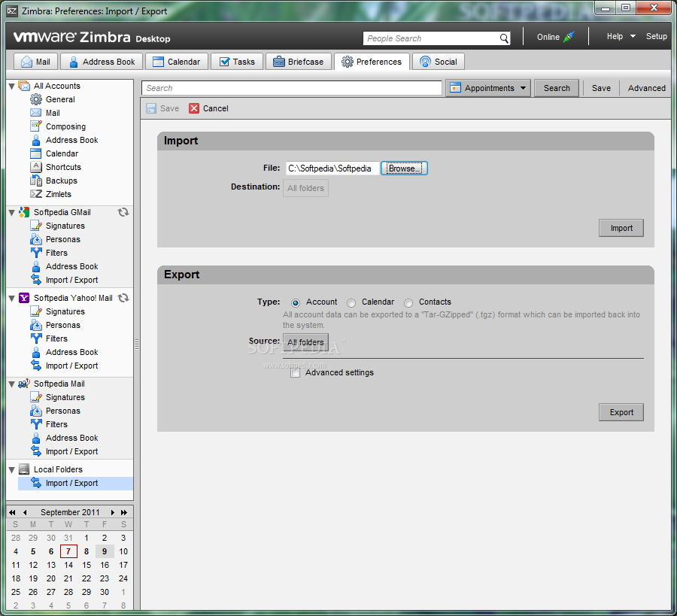
Task: Click the main Search input field
Action: [292, 88]
